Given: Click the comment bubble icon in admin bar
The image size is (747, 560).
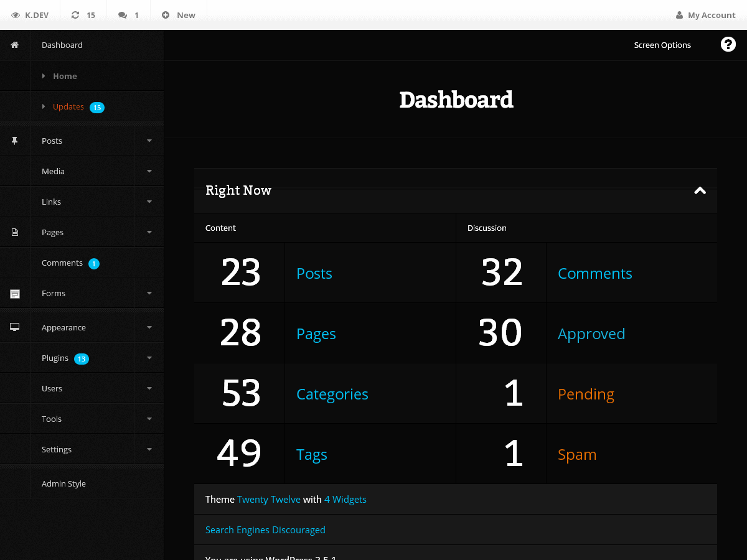Looking at the screenshot, I should 122,14.
